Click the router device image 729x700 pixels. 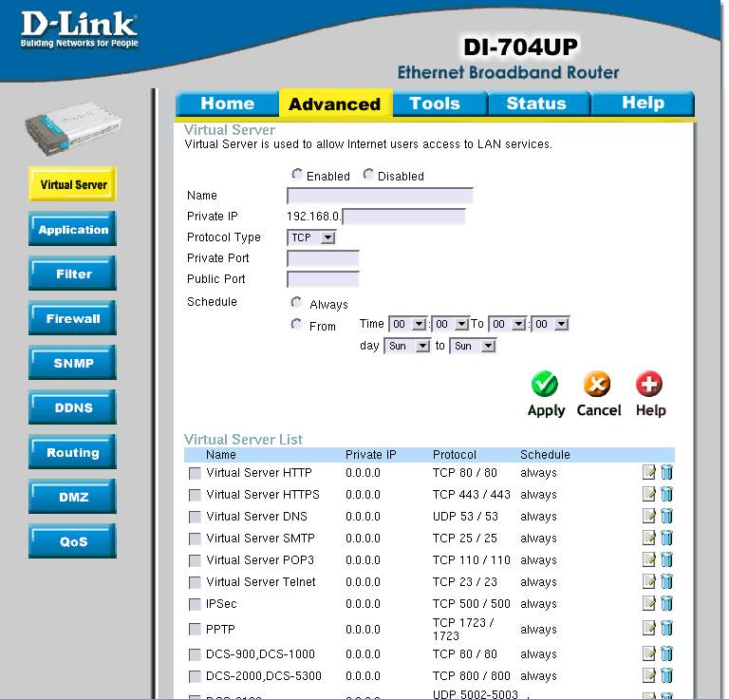(72, 127)
